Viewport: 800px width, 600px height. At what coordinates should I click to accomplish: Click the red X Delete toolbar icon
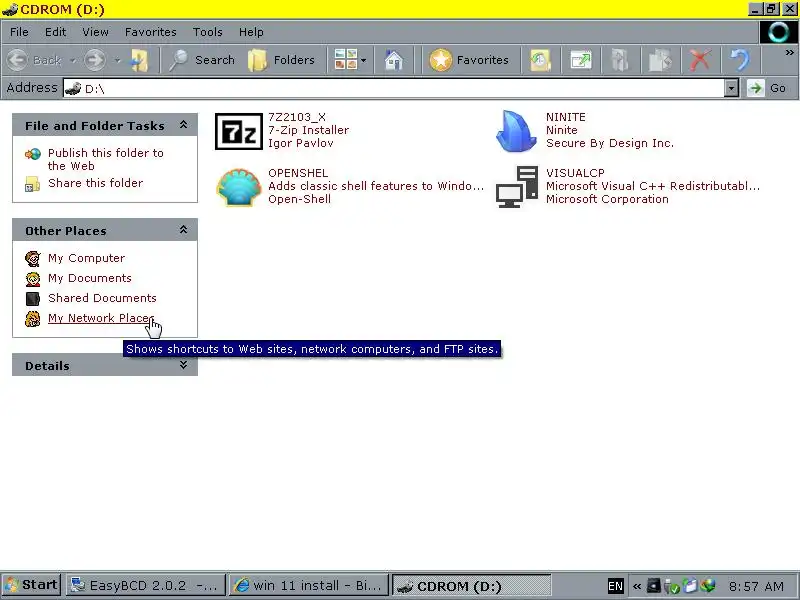(699, 60)
